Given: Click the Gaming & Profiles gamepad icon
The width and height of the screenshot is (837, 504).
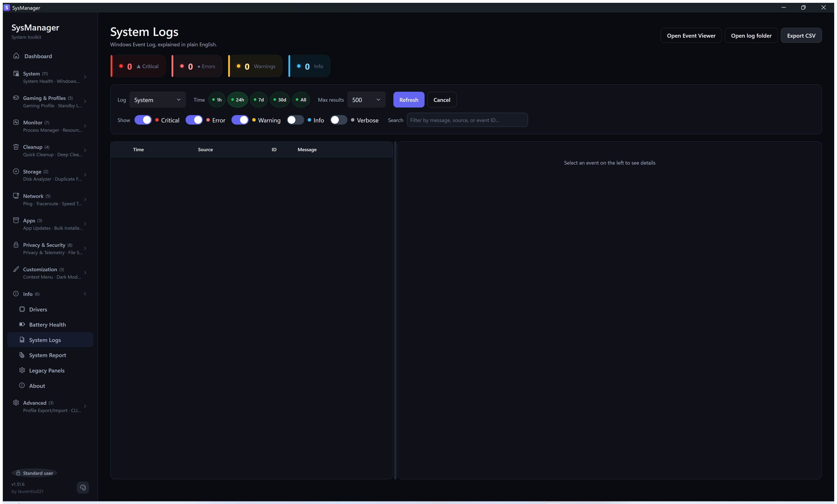Looking at the screenshot, I should pyautogui.click(x=16, y=98).
